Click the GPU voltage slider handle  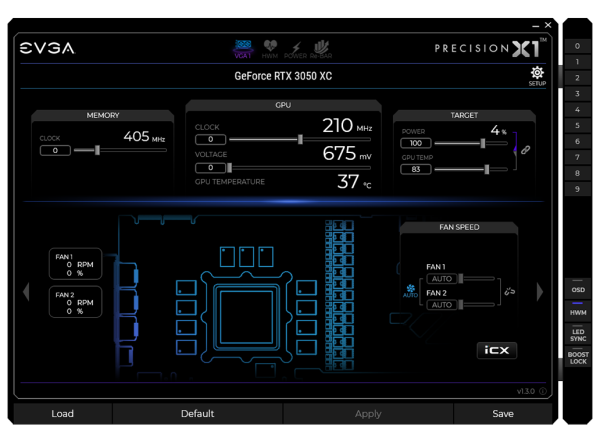pyautogui.click(x=230, y=168)
